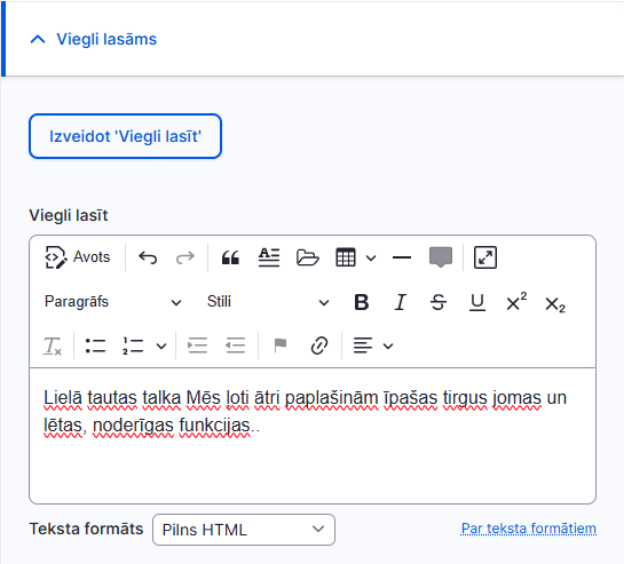Viewport: 624px width, 564px height.
Task: Insert a block quote
Action: (230, 258)
